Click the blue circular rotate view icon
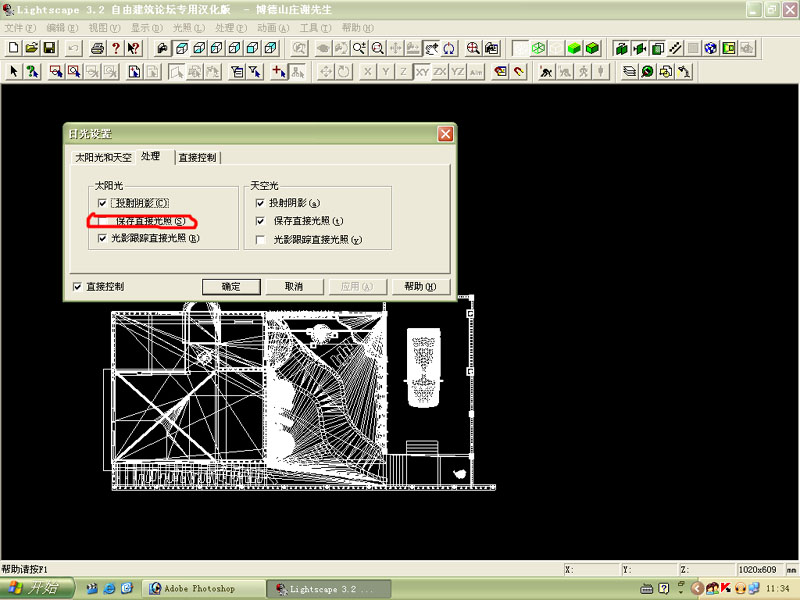 [x=448, y=48]
